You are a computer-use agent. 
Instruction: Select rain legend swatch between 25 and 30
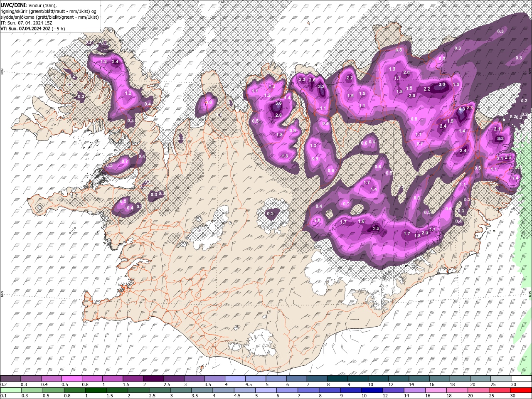click(x=500, y=390)
